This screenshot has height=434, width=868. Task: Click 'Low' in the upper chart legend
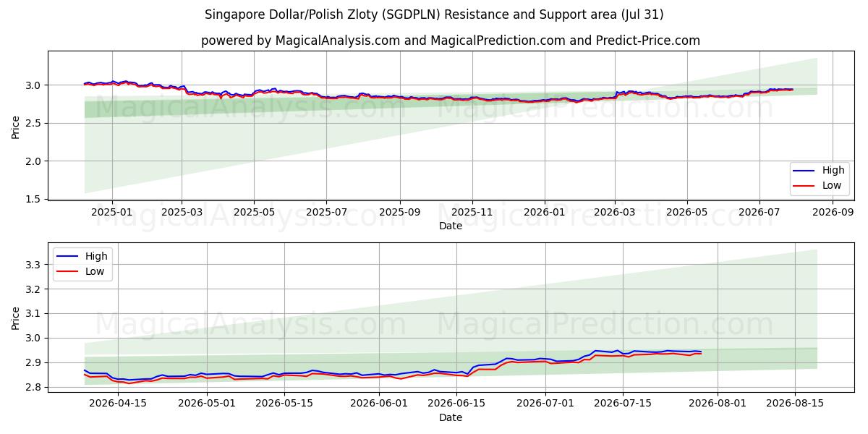832,185
